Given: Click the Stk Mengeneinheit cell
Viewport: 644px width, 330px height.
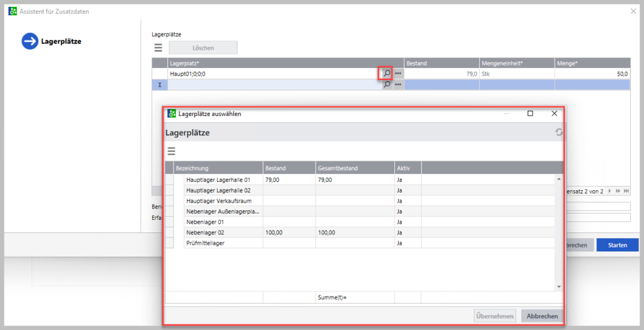Looking at the screenshot, I should (x=517, y=74).
